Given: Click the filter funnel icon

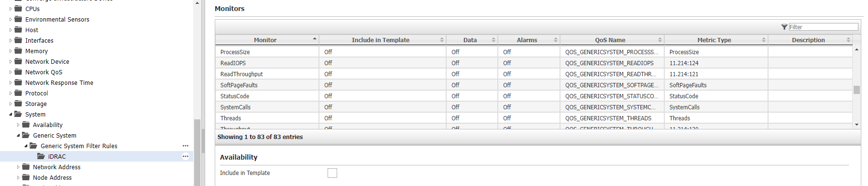Looking at the screenshot, I should click(x=784, y=27).
